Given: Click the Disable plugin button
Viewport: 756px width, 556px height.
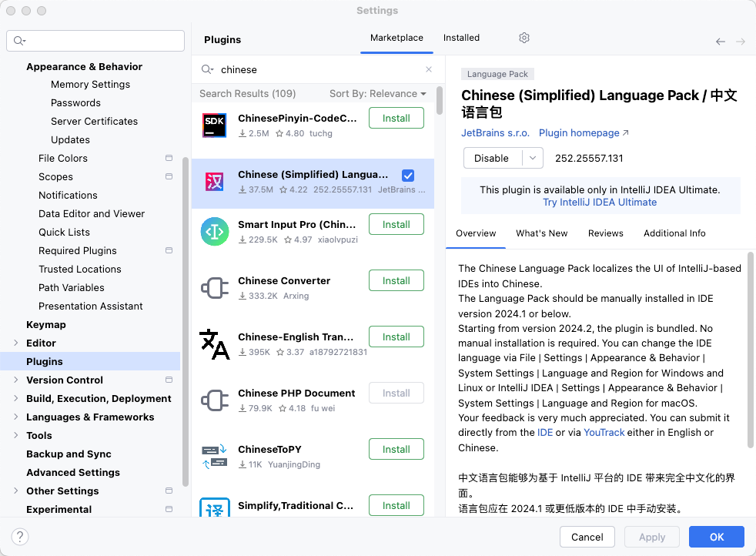Looking at the screenshot, I should coord(492,158).
